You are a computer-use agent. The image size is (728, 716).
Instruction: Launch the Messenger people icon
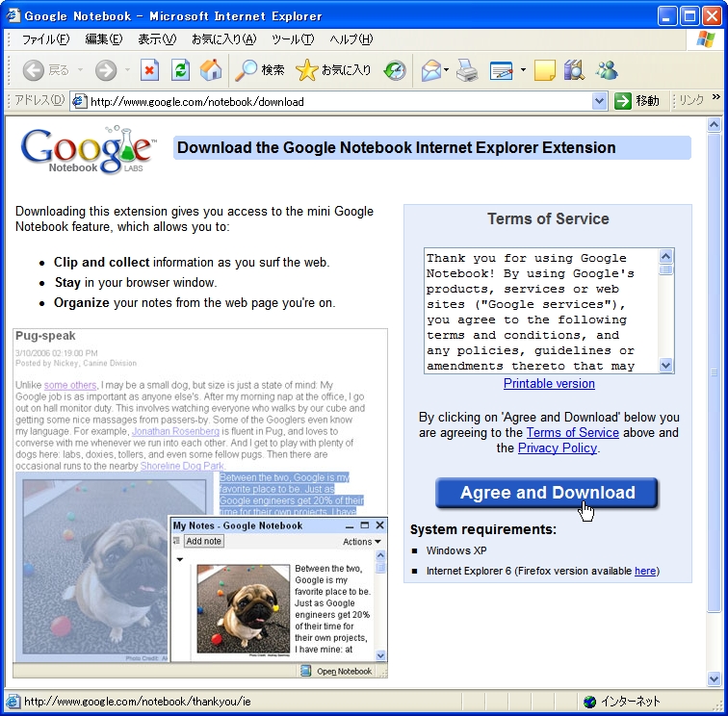pos(607,70)
